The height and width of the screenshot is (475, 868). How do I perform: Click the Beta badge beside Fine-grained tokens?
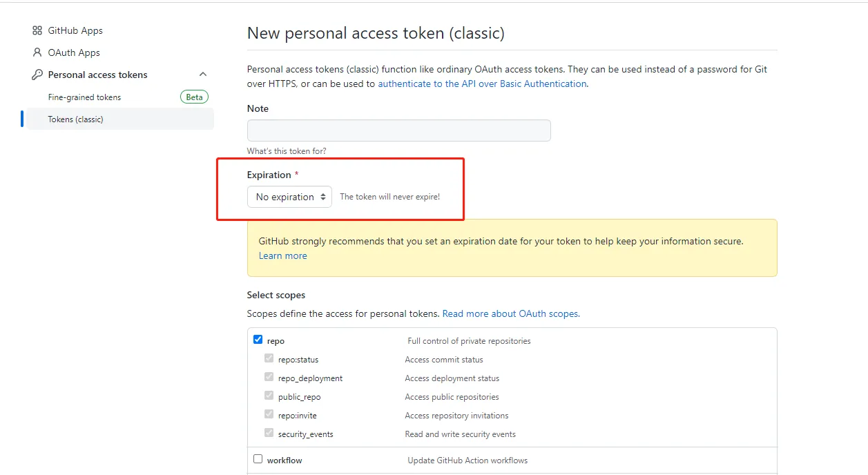(x=195, y=97)
